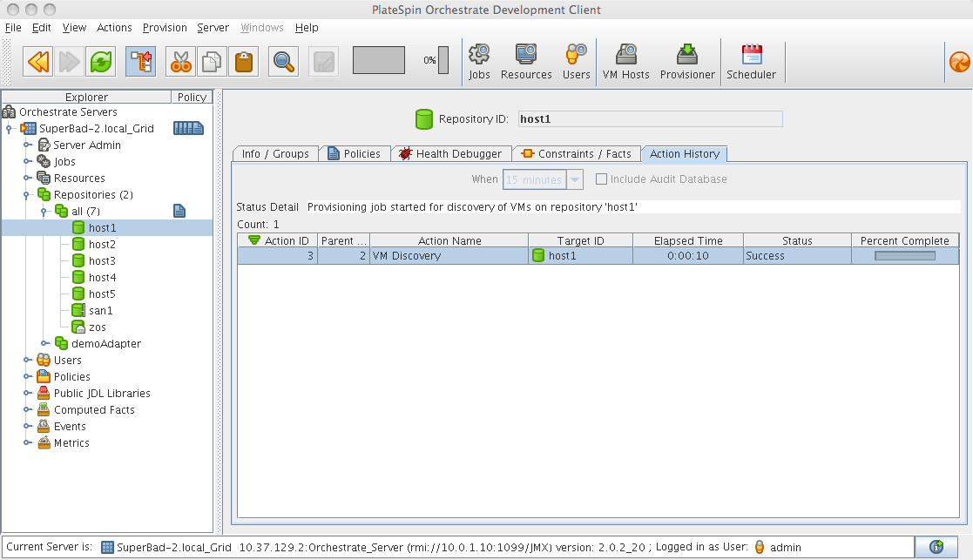Viewport: 973px width, 560px height.
Task: Expand the Server Admin node
Action: click(x=27, y=145)
